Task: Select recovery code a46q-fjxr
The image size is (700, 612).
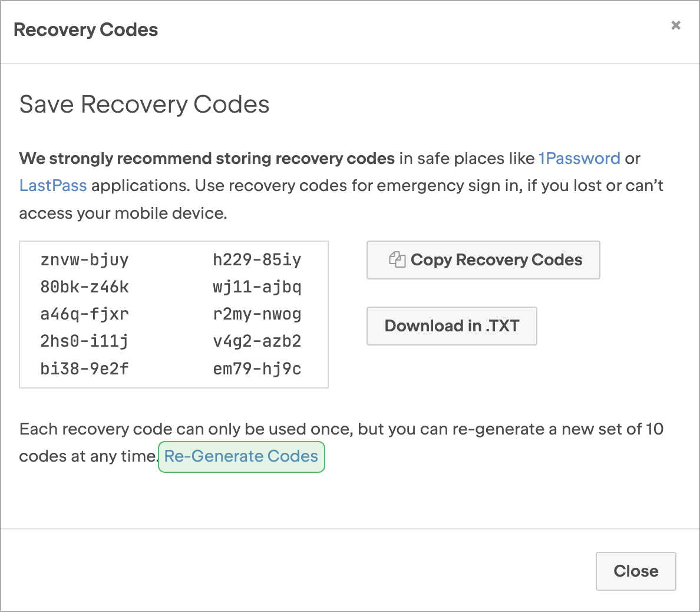Action: 84,314
